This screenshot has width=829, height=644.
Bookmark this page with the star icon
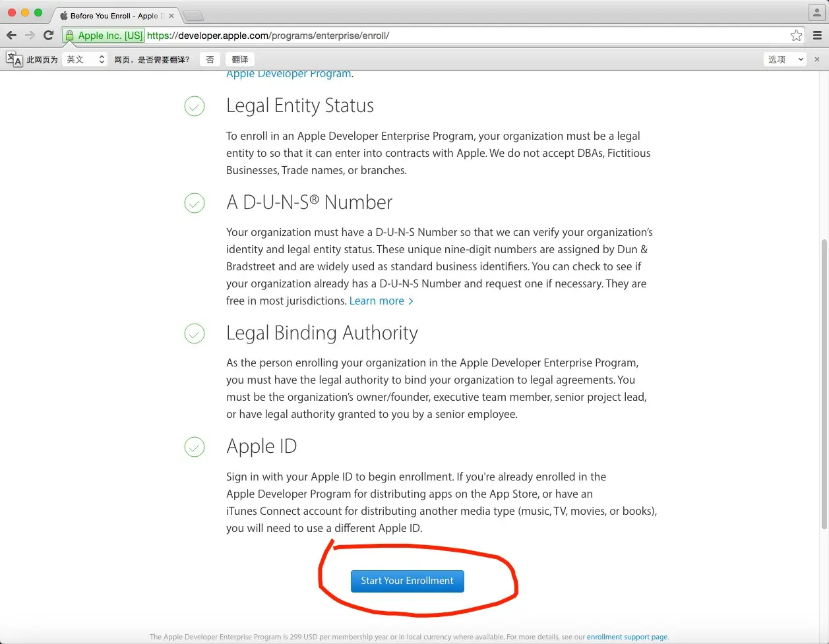(x=796, y=36)
